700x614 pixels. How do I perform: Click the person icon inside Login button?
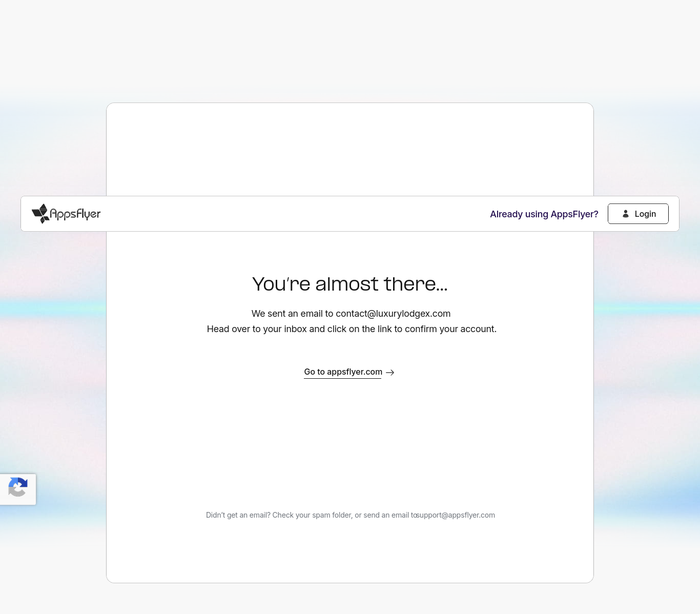pyautogui.click(x=626, y=214)
